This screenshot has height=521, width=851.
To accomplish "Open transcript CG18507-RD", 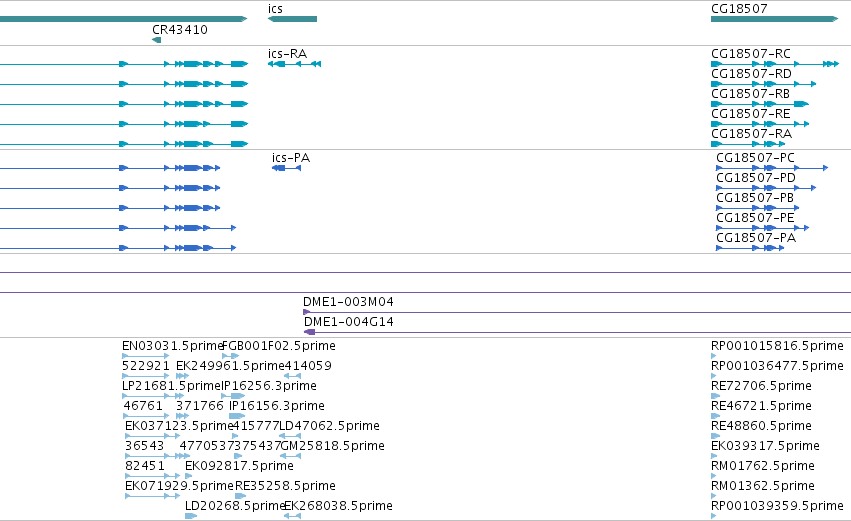I will point(751,74).
